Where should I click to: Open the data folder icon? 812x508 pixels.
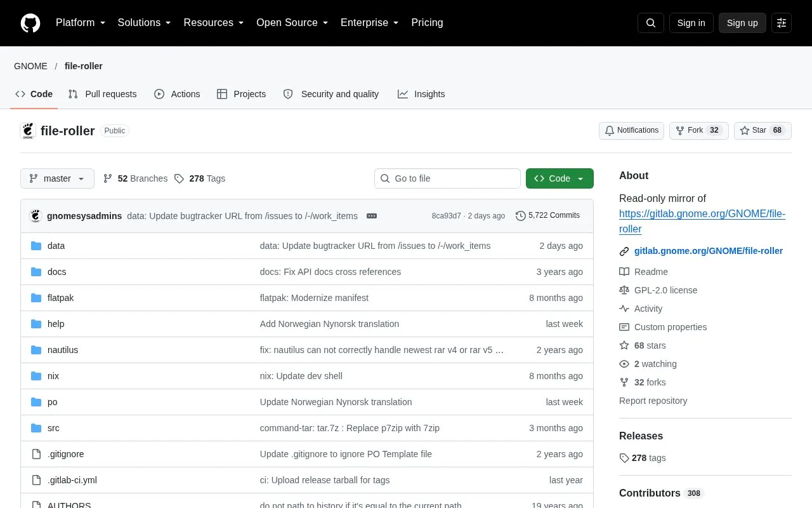click(36, 246)
